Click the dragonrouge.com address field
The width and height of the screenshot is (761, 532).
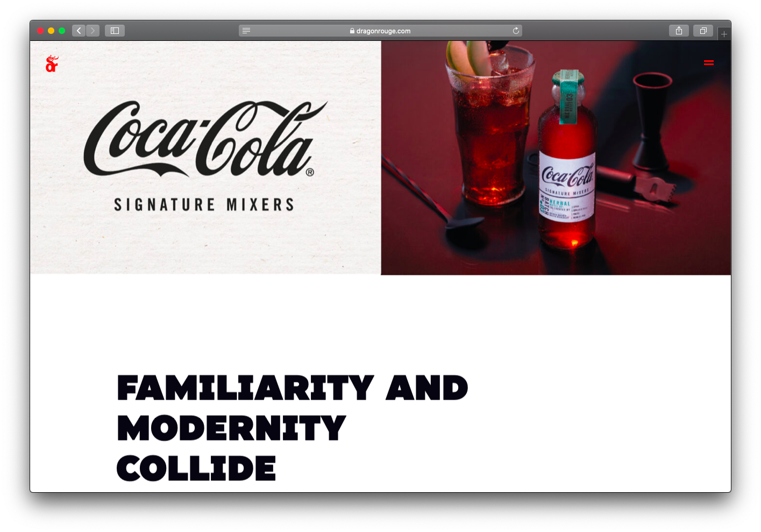pos(380,31)
